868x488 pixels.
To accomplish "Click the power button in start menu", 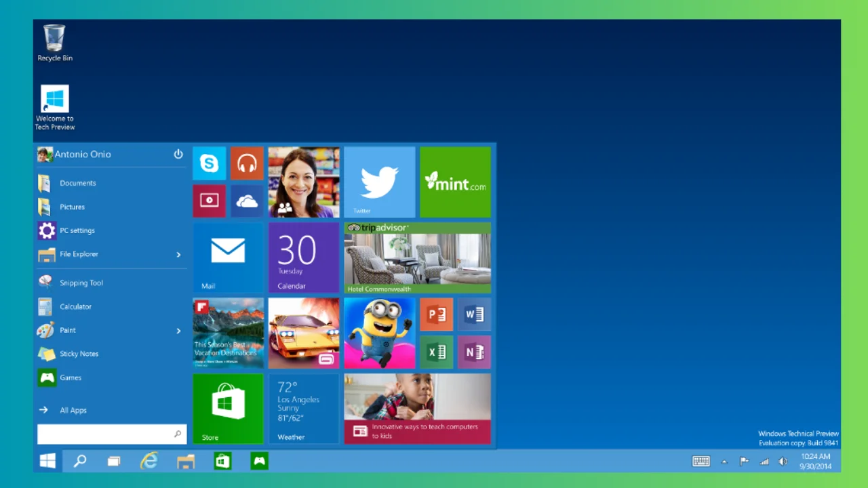I will click(x=178, y=154).
